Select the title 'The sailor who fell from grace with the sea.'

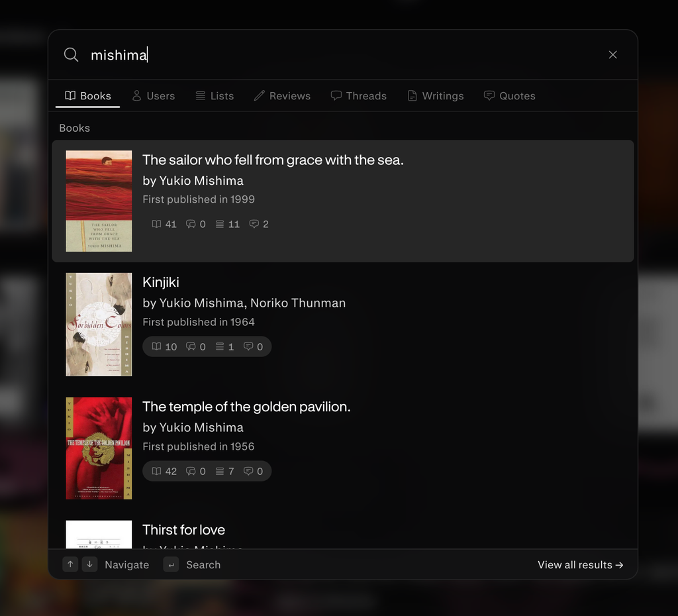tap(273, 160)
